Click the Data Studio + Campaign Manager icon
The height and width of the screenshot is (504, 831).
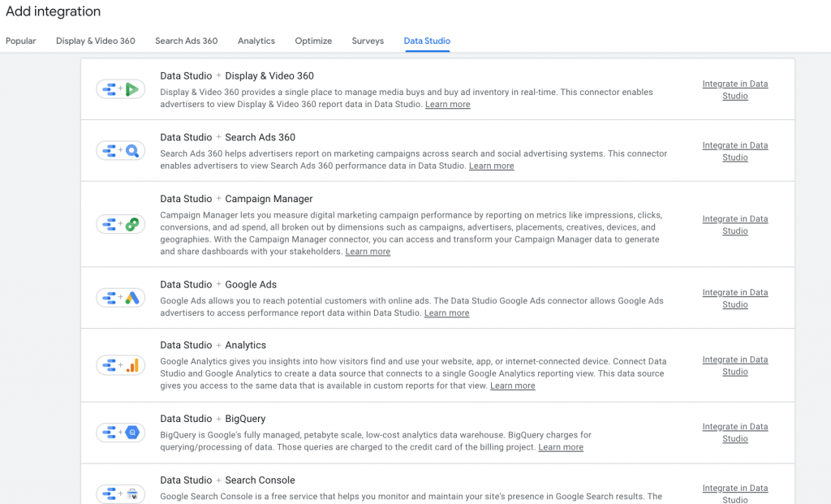120,224
